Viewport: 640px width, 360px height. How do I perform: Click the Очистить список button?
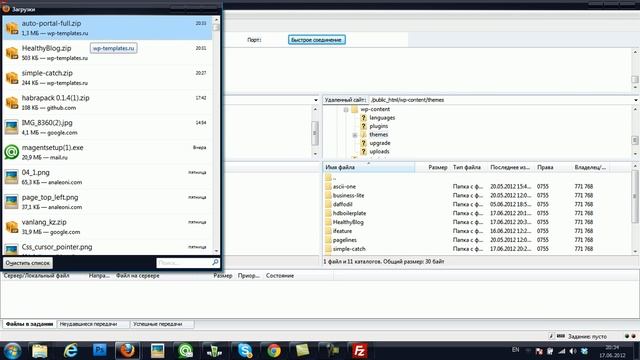coord(28,263)
